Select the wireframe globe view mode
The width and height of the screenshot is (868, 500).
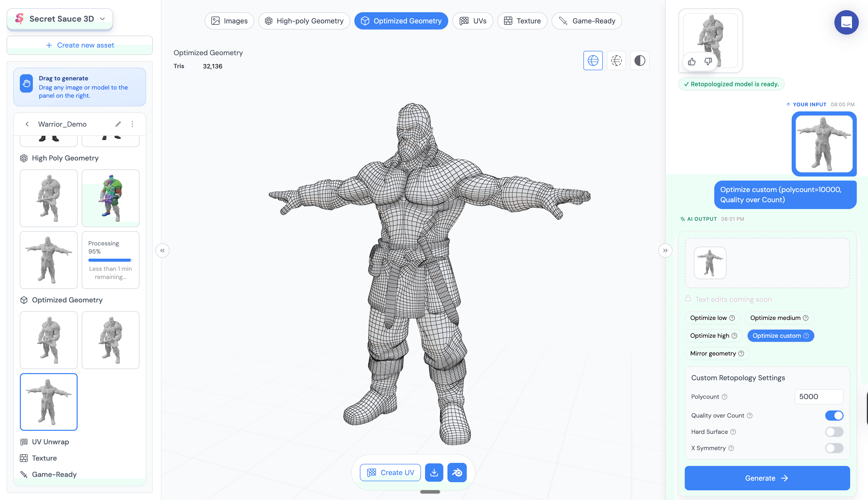point(593,61)
